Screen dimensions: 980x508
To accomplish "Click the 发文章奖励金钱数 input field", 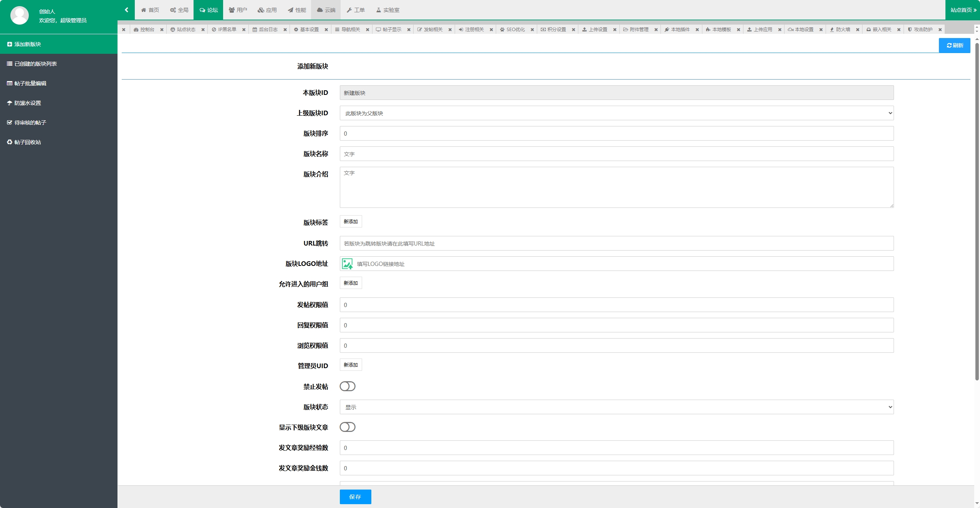I will (x=617, y=468).
